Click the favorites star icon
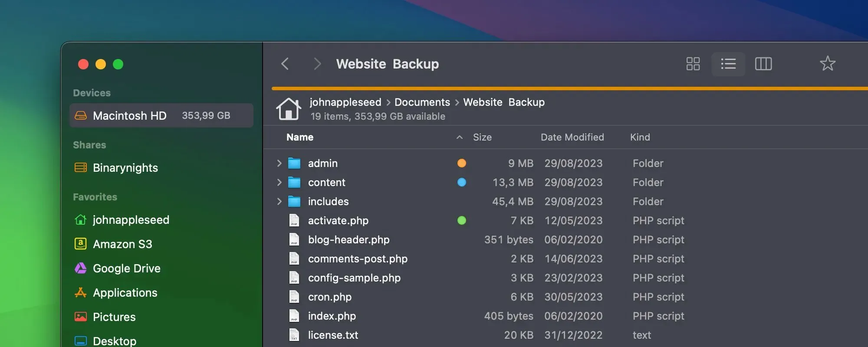Viewport: 868px width, 347px height. [827, 64]
